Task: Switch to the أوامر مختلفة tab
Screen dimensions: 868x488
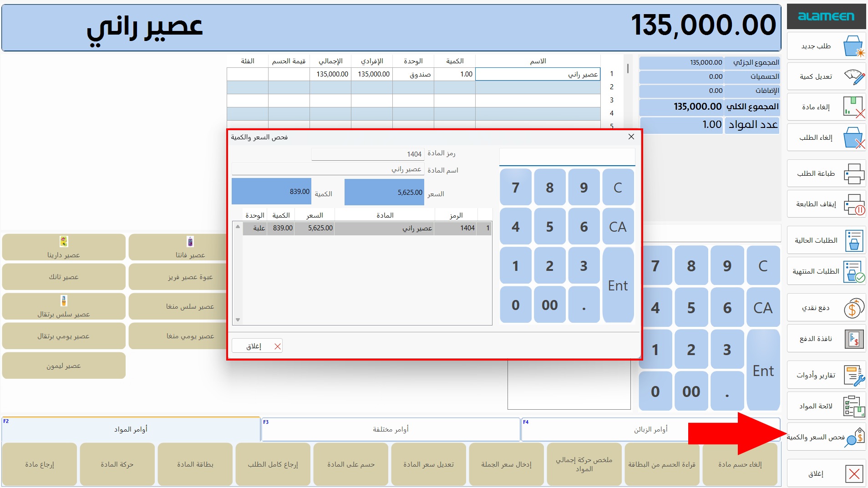Action: (391, 429)
